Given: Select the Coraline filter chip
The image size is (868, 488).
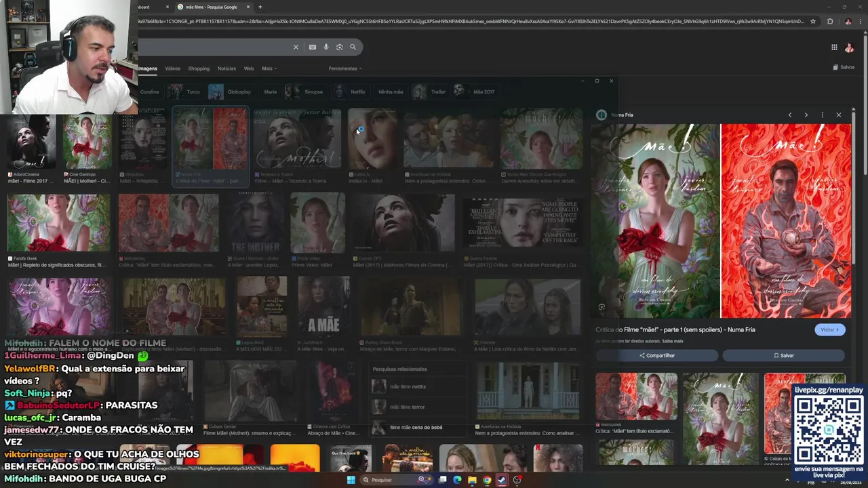Looking at the screenshot, I should pos(149,91).
